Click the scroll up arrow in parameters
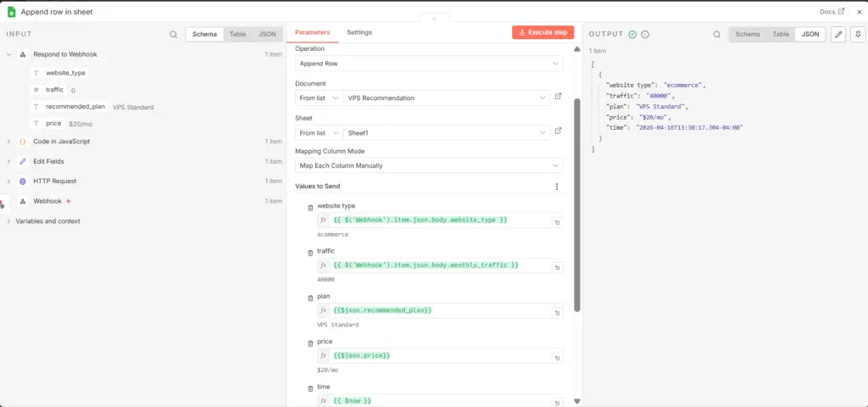868x407 pixels. click(x=576, y=49)
